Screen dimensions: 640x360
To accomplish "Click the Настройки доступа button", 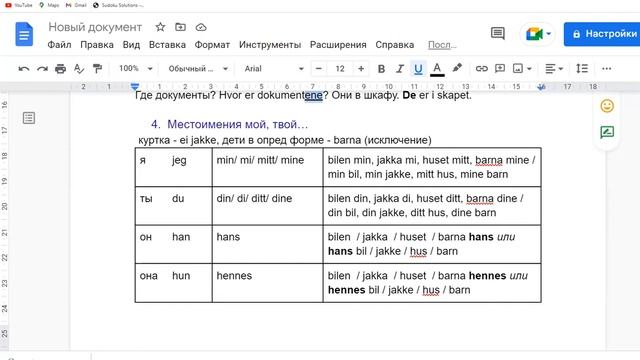I will (x=602, y=34).
